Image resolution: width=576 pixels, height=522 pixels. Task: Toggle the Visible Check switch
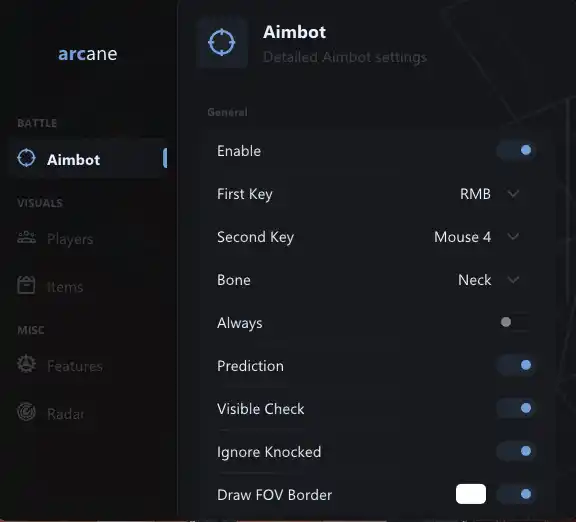tap(516, 408)
